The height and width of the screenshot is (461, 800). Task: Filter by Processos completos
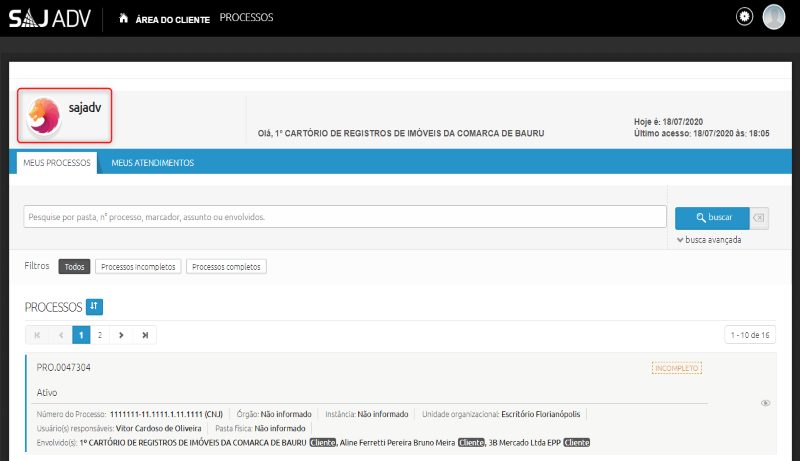[226, 267]
